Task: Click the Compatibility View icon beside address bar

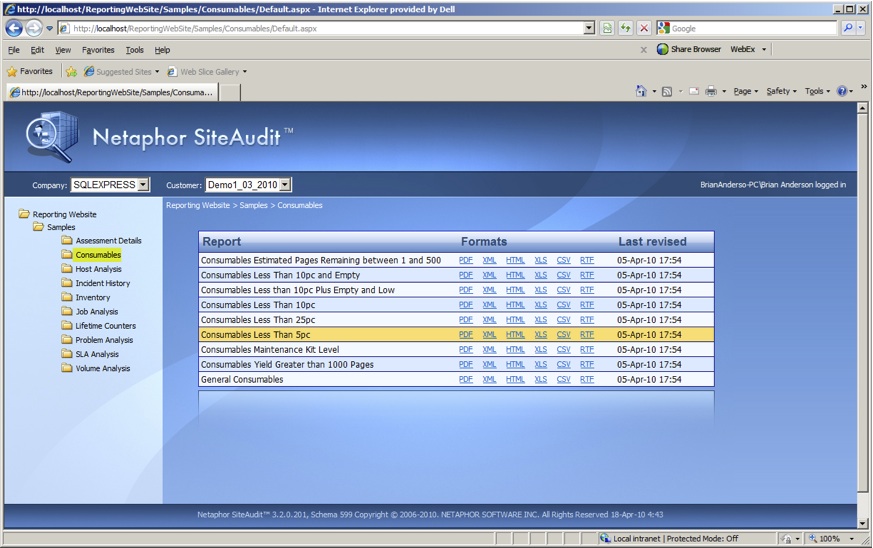Action: click(x=607, y=28)
